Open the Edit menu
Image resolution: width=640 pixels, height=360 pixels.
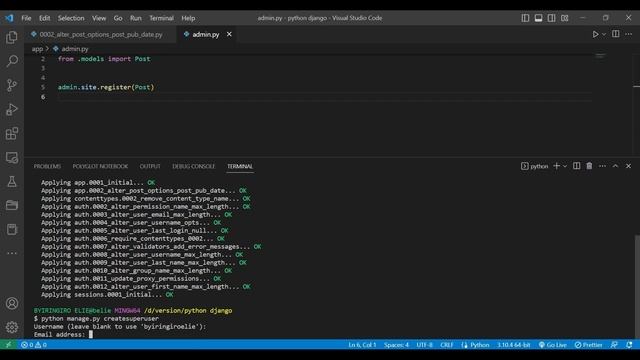(x=44, y=18)
